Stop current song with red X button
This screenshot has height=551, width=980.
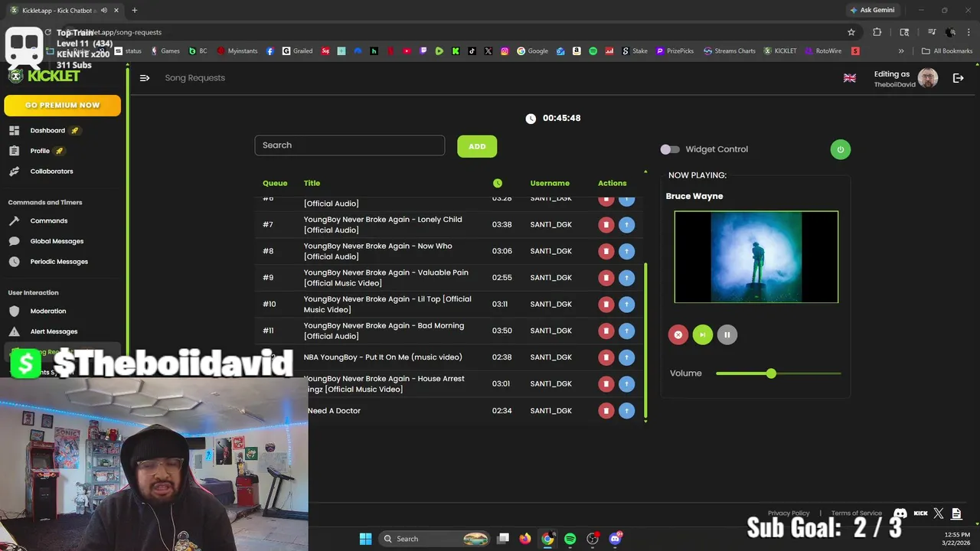678,334
